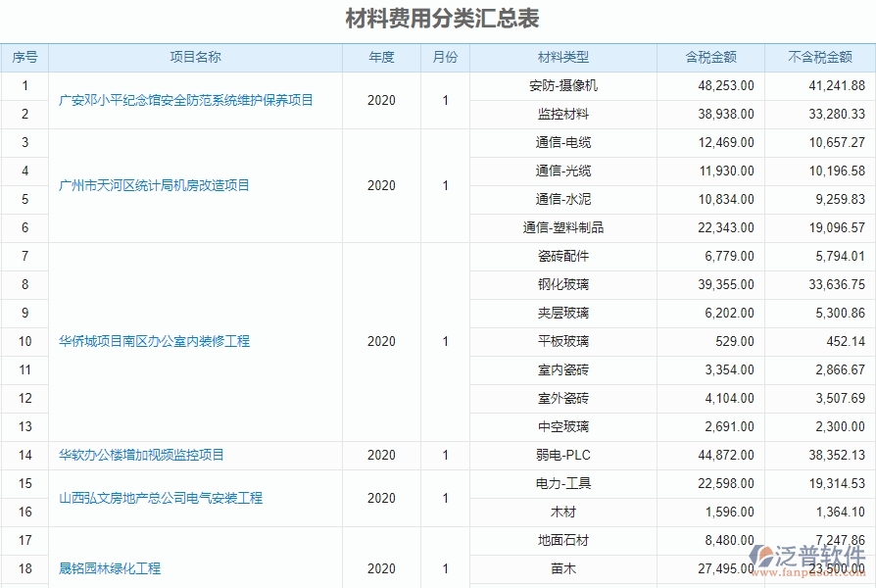Click the 序号 column header
The image size is (876, 588).
pyautogui.click(x=25, y=57)
